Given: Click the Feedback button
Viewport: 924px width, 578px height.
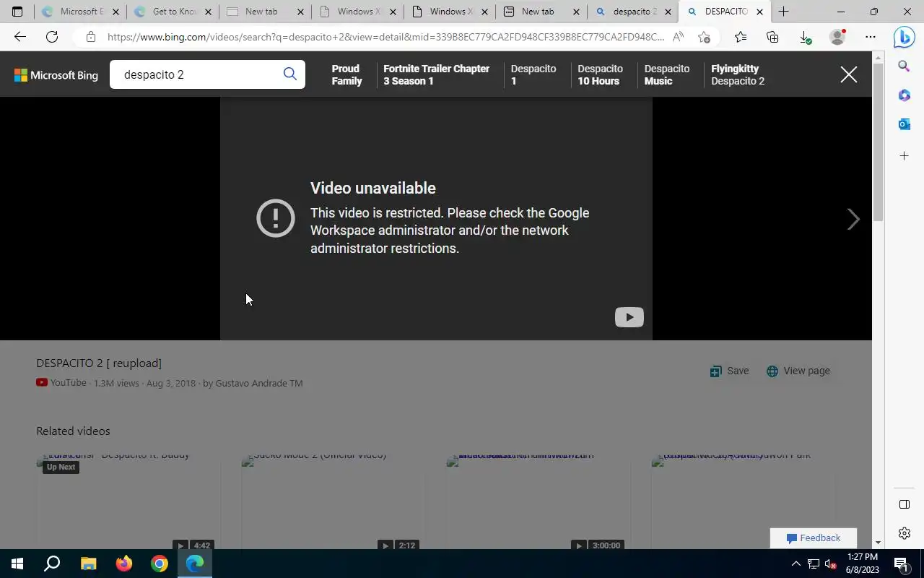Looking at the screenshot, I should (x=813, y=538).
